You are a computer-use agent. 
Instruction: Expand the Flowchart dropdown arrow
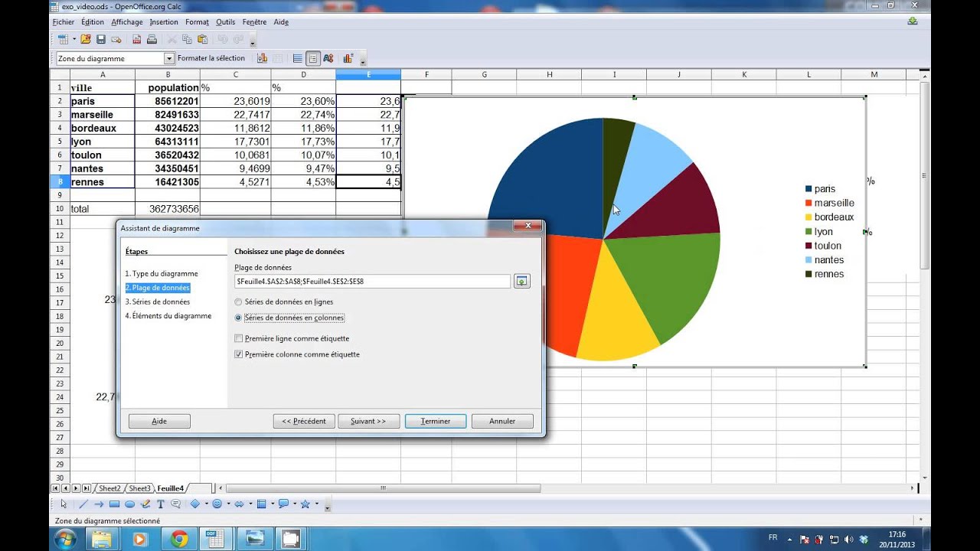pyautogui.click(x=272, y=504)
